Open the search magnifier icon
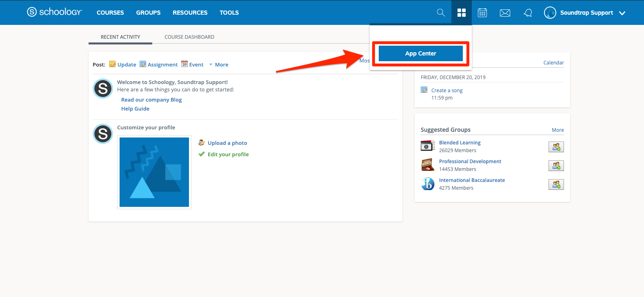 [x=441, y=13]
